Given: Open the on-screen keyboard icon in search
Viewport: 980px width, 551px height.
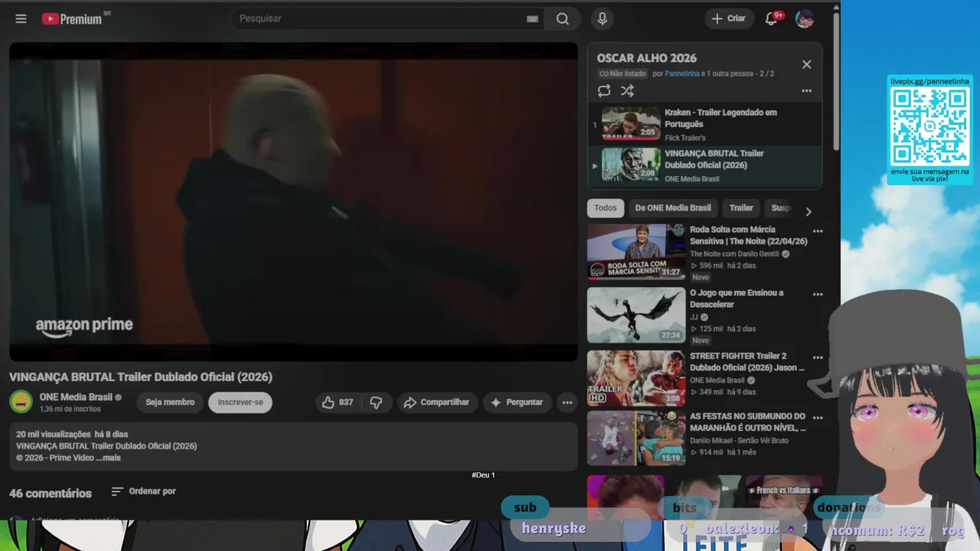Looking at the screenshot, I should click(x=532, y=19).
